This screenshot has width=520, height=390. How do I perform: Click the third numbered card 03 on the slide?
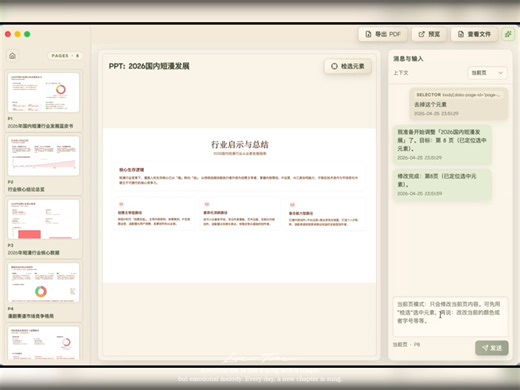[x=325, y=214]
